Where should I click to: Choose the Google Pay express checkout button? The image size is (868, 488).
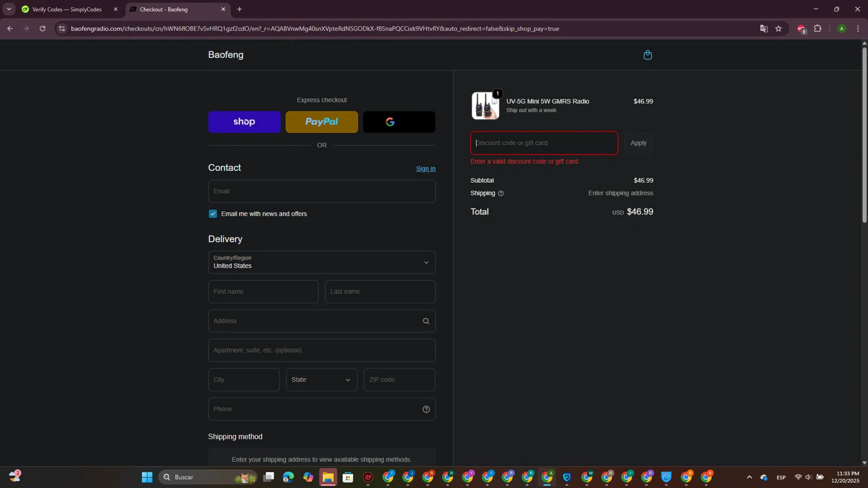399,122
